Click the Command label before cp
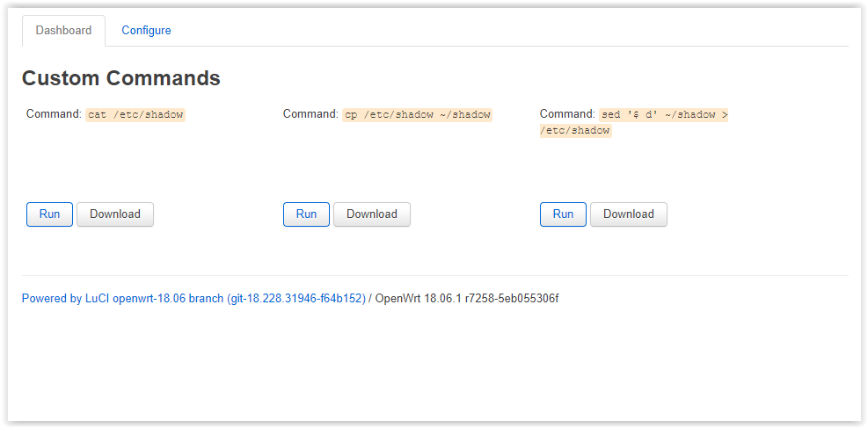The image size is (868, 428). [311, 114]
